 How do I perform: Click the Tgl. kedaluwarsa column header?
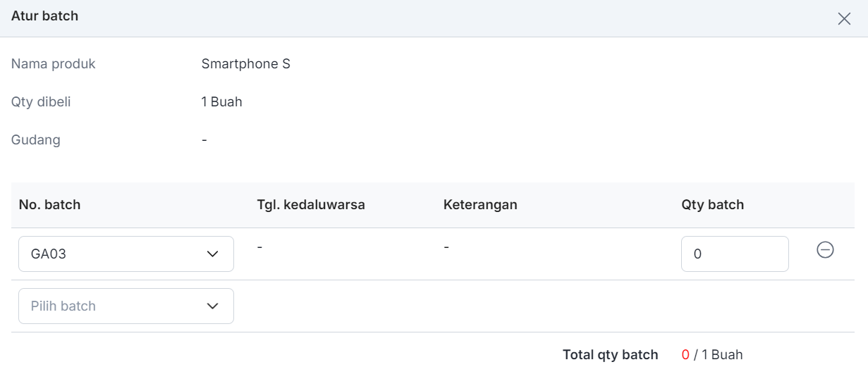(x=311, y=205)
